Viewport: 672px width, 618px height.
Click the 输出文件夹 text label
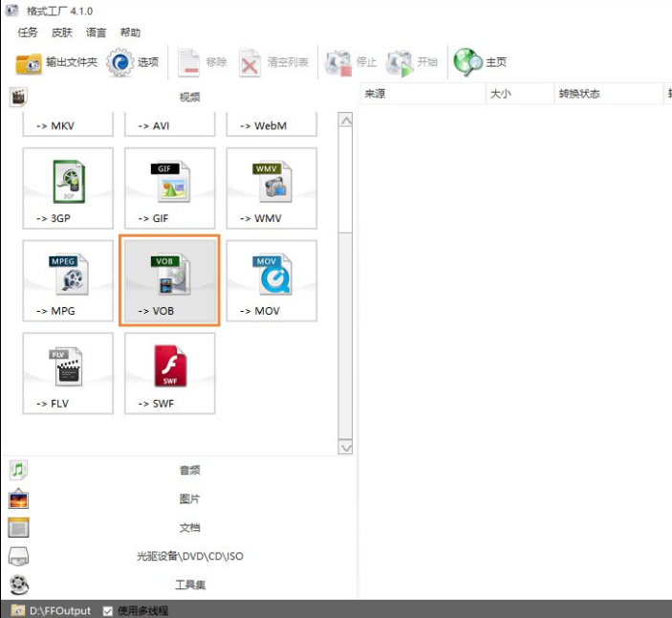pos(72,62)
